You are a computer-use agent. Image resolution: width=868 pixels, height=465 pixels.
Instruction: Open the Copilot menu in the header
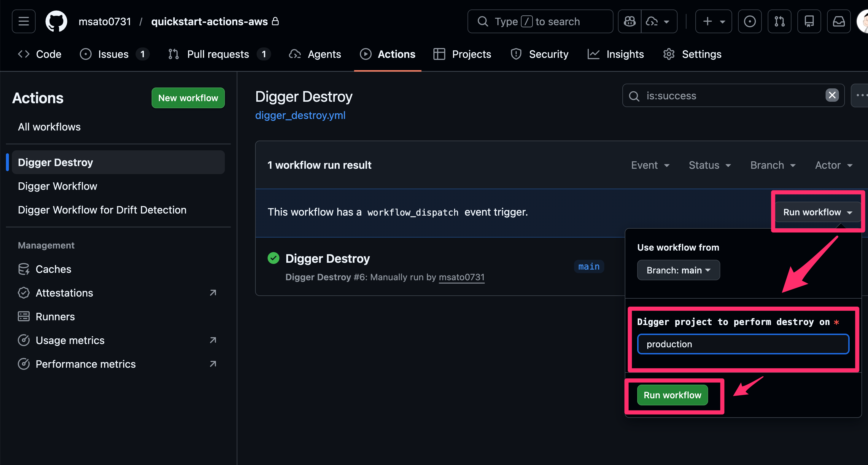pyautogui.click(x=629, y=21)
